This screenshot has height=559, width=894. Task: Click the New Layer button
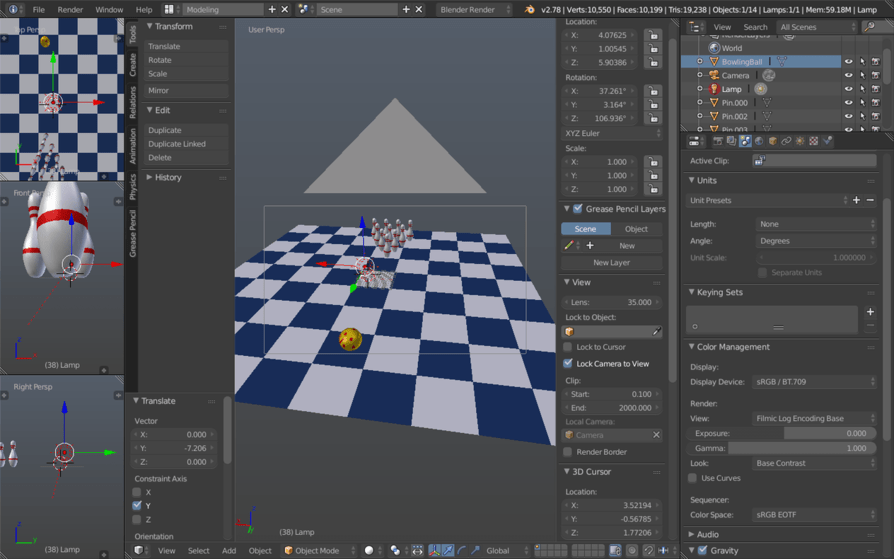(x=611, y=262)
